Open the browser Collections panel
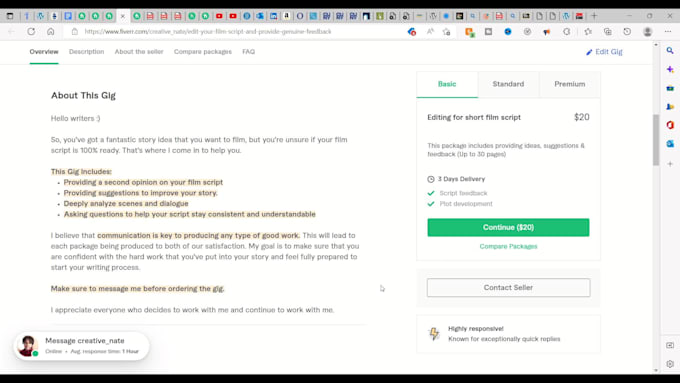Screen dimensions: 680x383 608,32
